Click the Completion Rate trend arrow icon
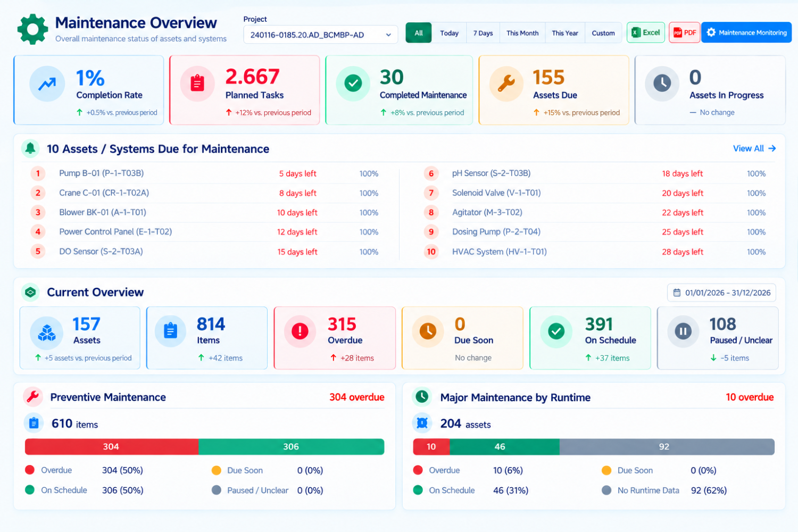The image size is (798, 532). [x=47, y=84]
